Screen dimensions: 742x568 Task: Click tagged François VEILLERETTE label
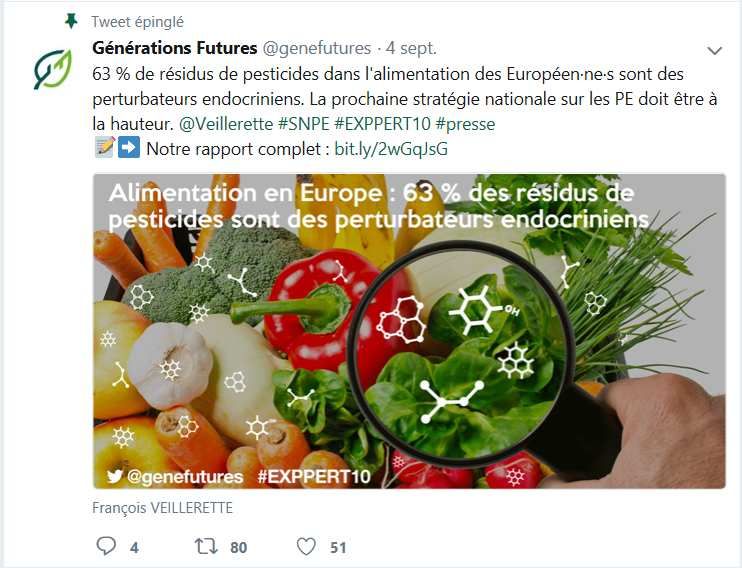(162, 508)
